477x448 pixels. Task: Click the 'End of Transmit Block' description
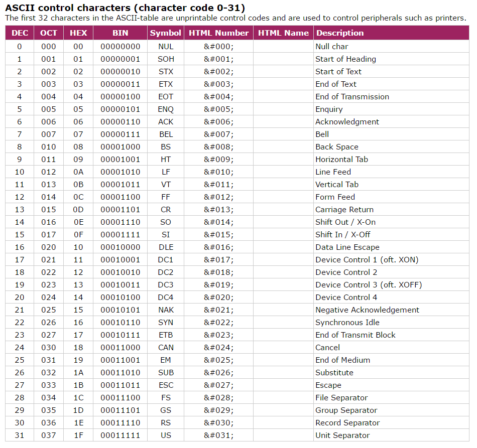pos(355,335)
